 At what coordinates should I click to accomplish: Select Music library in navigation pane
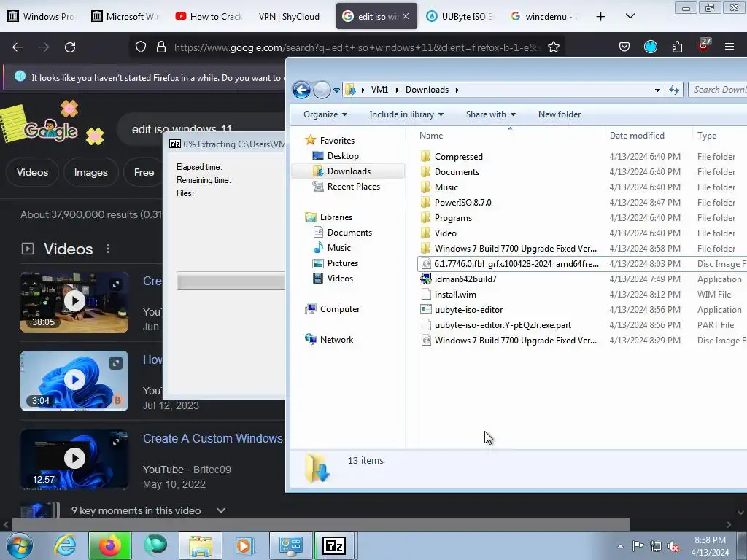(x=338, y=248)
